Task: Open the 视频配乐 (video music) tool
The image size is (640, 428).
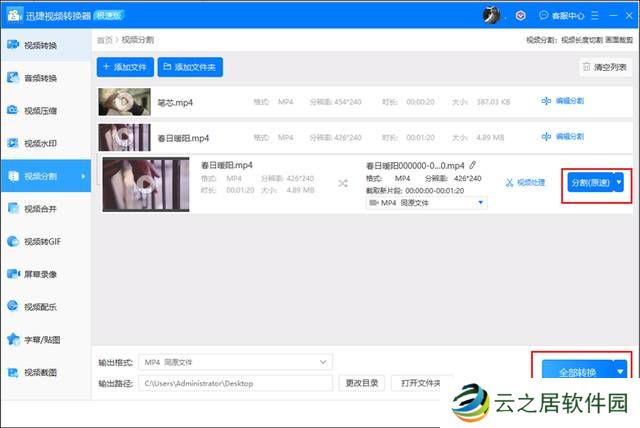Action: [40, 307]
